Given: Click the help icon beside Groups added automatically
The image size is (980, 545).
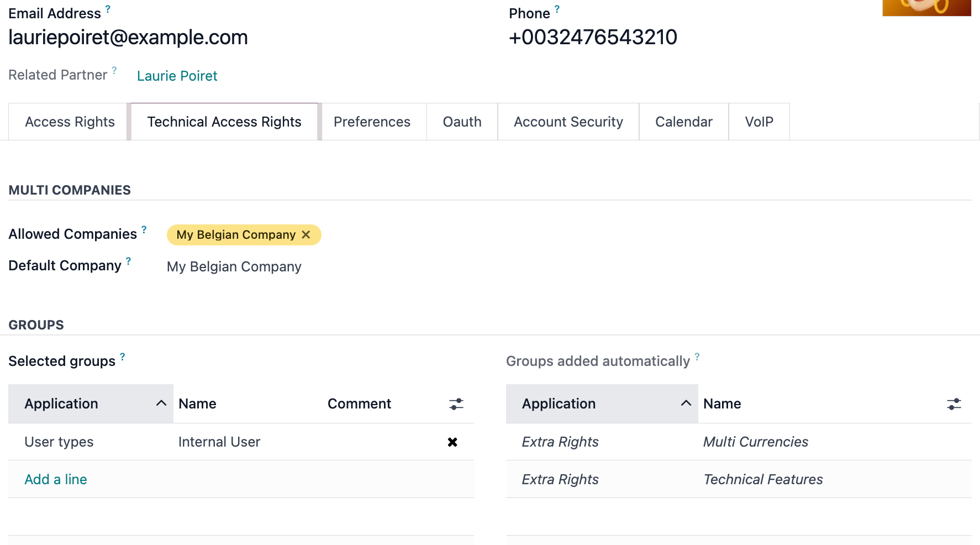Looking at the screenshot, I should 697,356.
